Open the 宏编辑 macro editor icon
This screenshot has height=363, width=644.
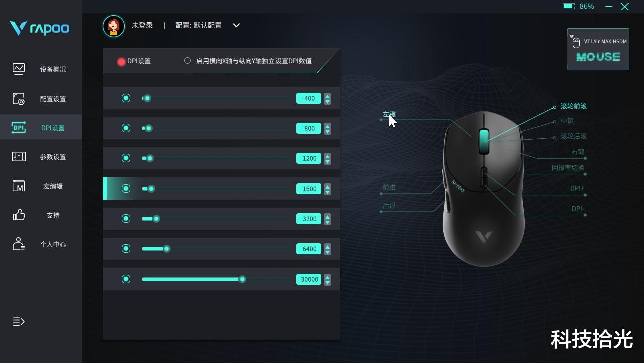(x=19, y=186)
